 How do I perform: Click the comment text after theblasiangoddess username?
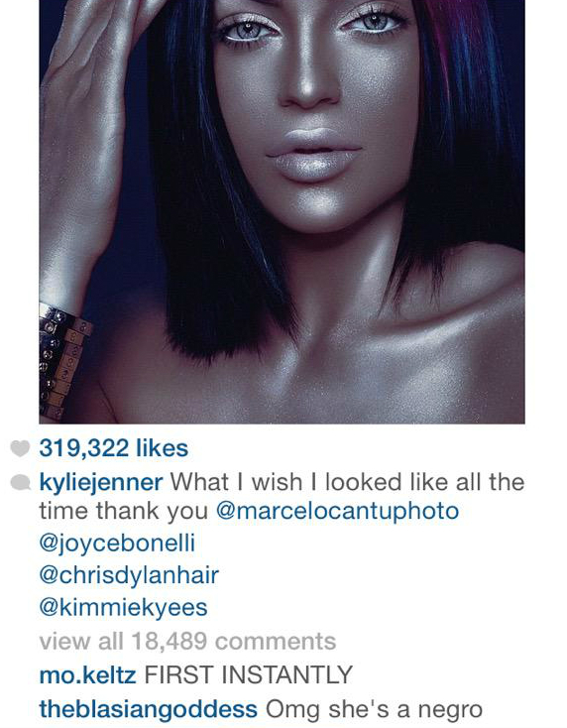[374, 709]
